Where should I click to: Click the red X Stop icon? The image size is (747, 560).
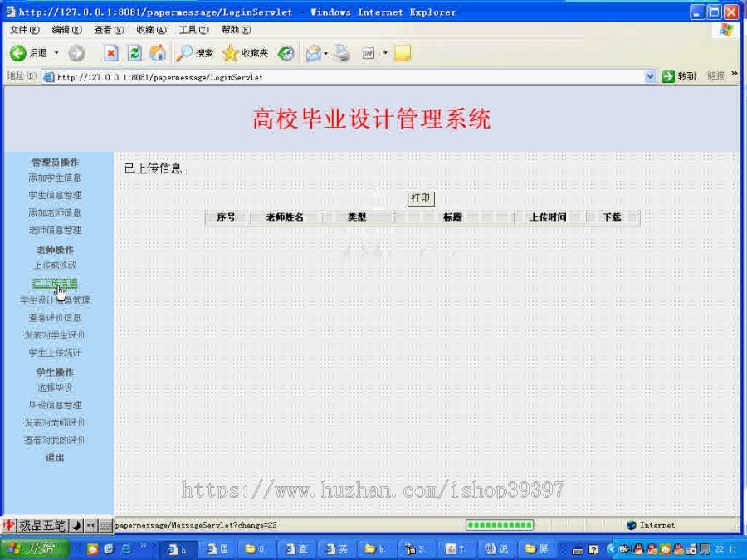pos(111,53)
